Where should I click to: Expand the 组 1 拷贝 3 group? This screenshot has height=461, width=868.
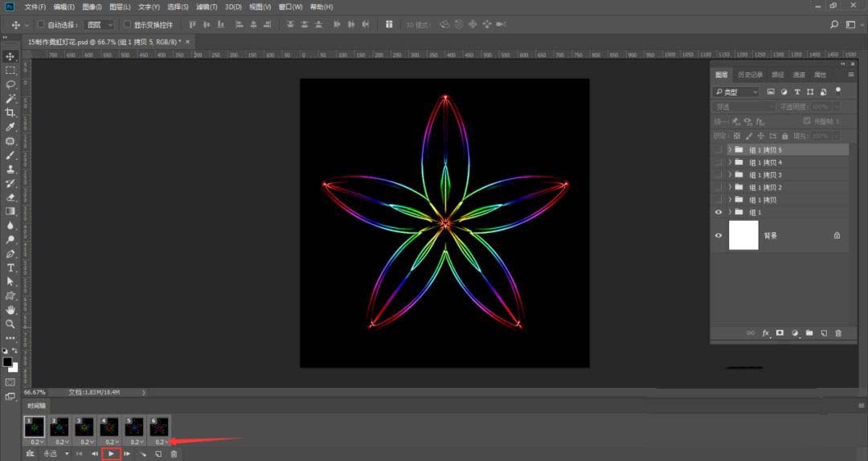click(x=730, y=175)
